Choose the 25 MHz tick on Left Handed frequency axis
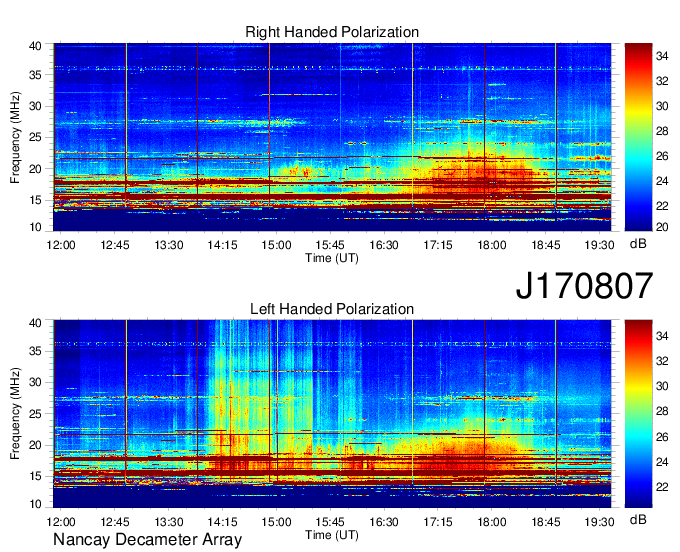Image resolution: width=680 pixels, height=552 pixels. click(35, 414)
